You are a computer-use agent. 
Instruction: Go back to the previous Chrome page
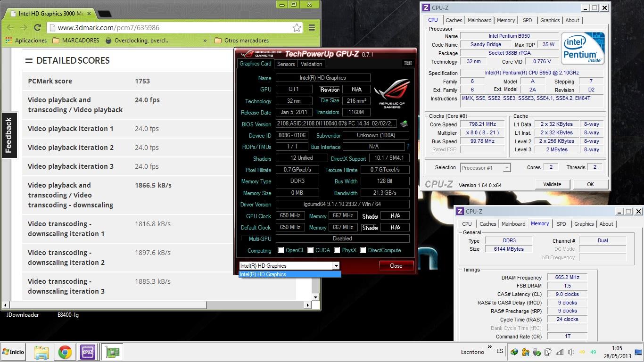pos(10,28)
